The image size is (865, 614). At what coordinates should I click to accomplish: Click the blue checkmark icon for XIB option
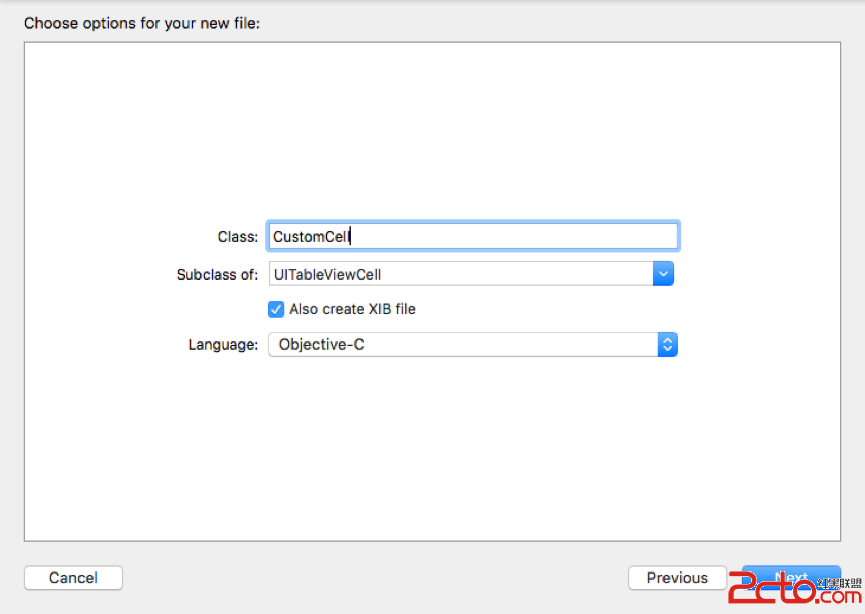pyautogui.click(x=276, y=309)
